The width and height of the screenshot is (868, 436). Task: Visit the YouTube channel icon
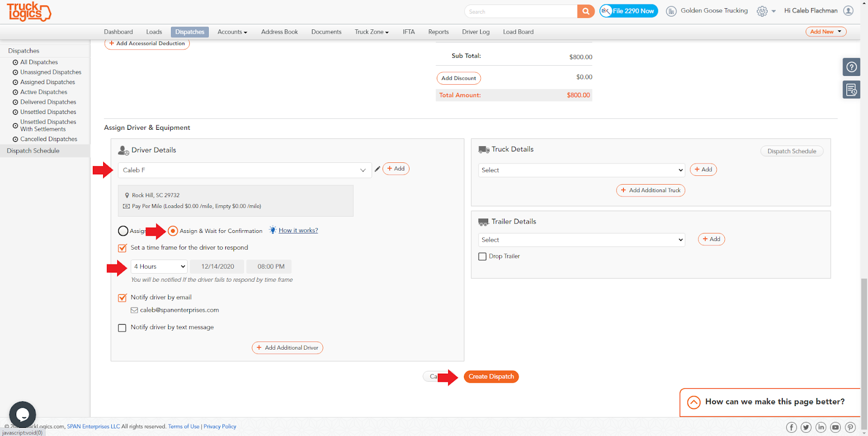coord(835,427)
